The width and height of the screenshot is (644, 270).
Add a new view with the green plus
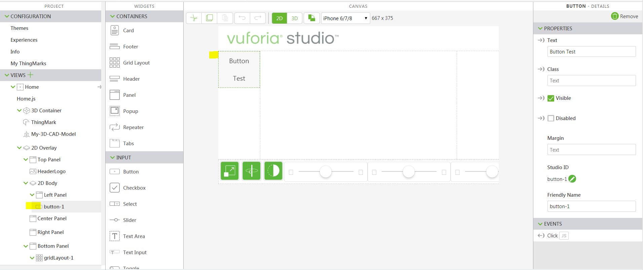click(31, 75)
